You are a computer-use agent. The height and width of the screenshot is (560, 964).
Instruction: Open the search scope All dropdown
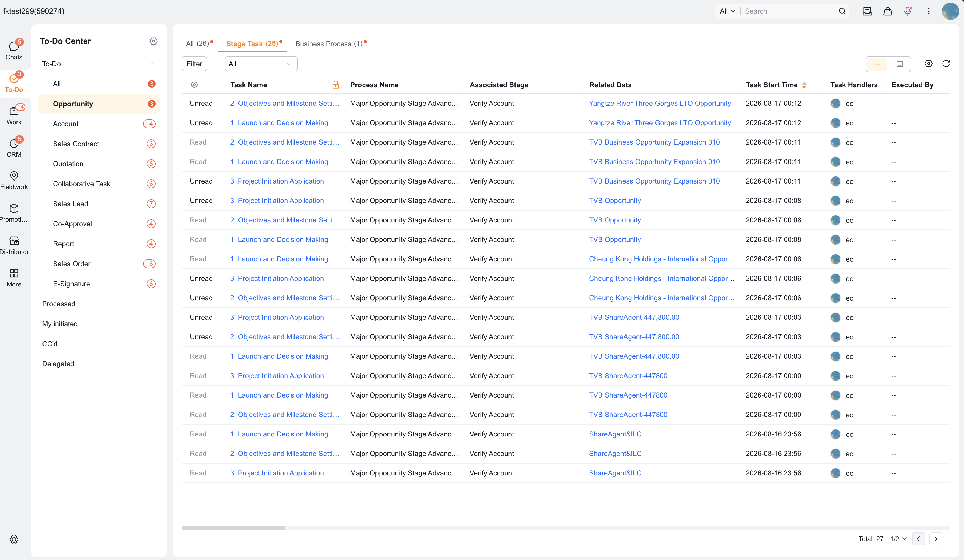click(727, 11)
